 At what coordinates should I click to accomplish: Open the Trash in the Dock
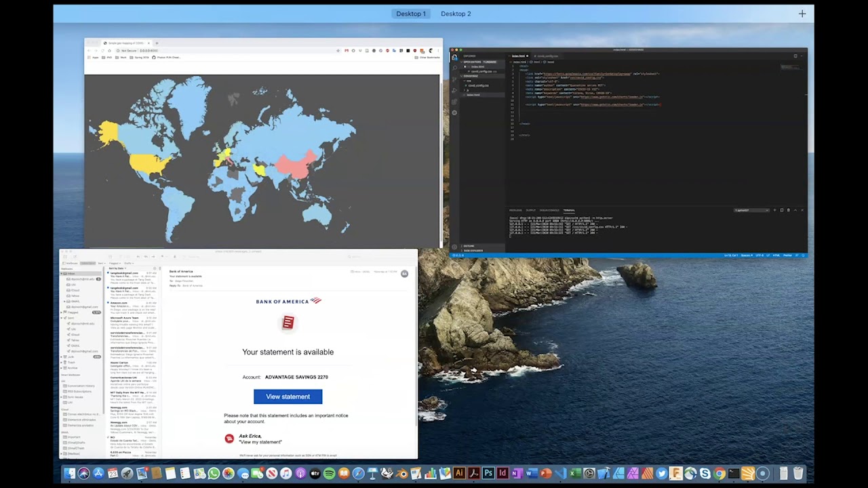pyautogui.click(x=798, y=474)
